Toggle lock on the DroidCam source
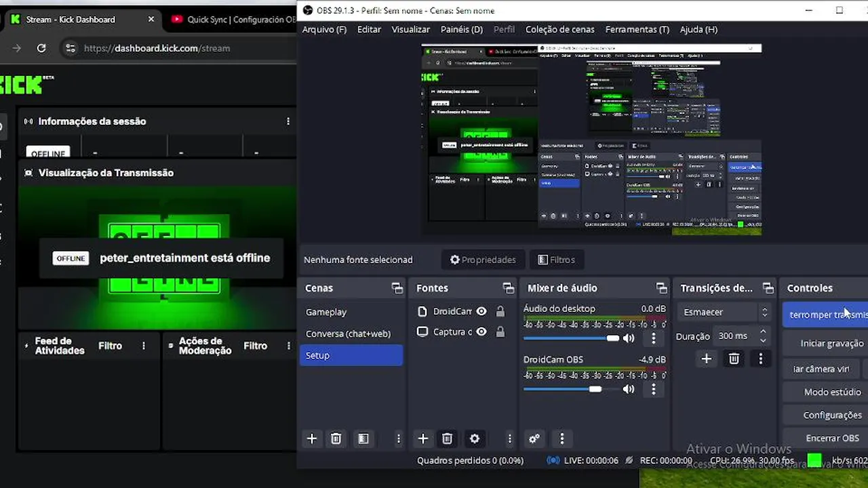 [x=500, y=312]
